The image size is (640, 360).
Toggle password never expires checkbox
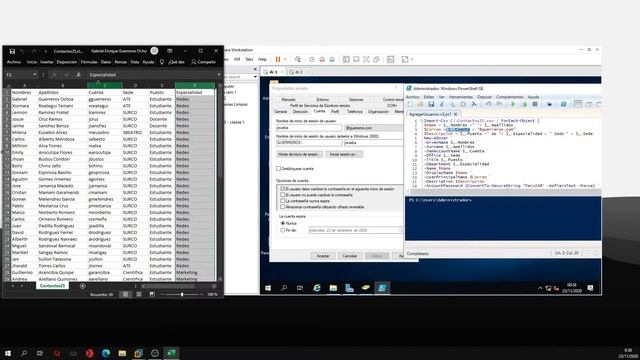282,201
